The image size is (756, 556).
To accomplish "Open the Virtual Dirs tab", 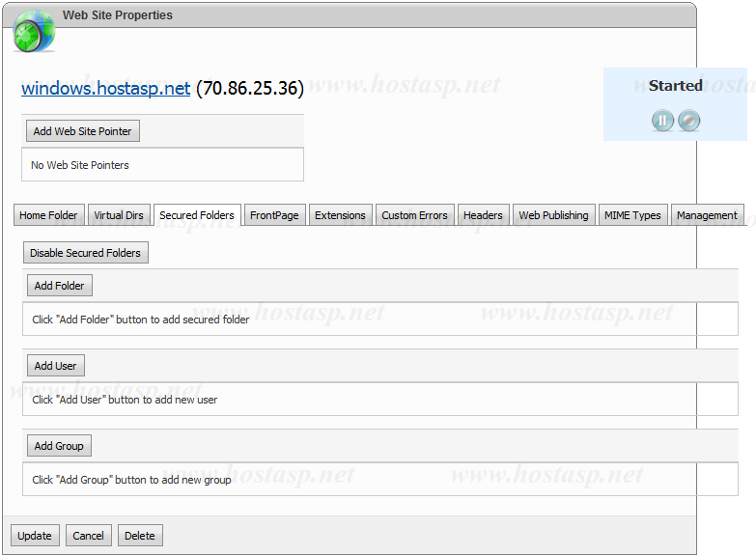I will tap(119, 215).
